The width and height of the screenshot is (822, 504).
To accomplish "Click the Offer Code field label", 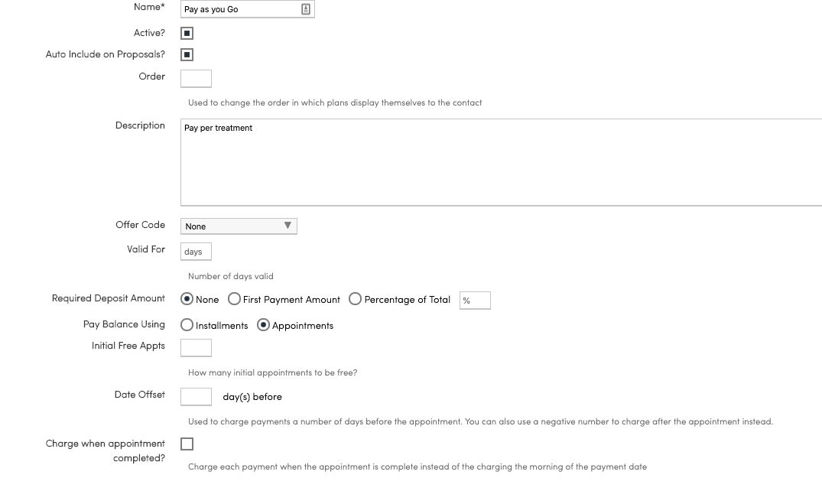I will (x=140, y=225).
